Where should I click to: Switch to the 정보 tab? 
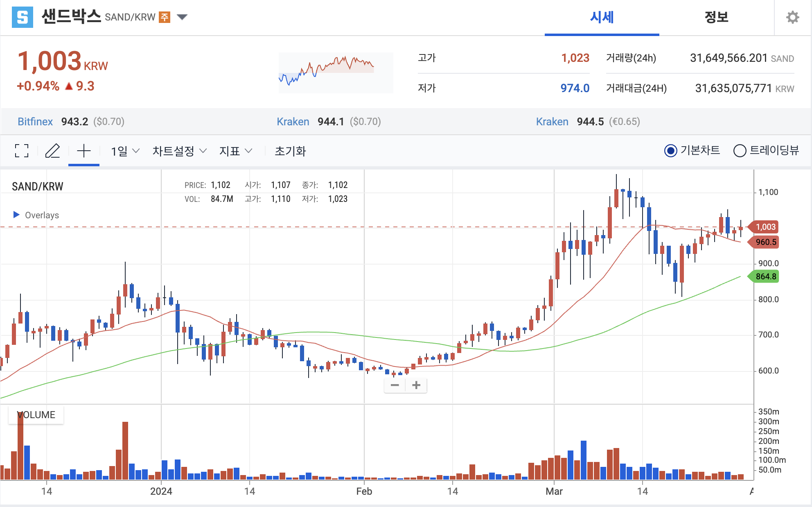click(716, 17)
